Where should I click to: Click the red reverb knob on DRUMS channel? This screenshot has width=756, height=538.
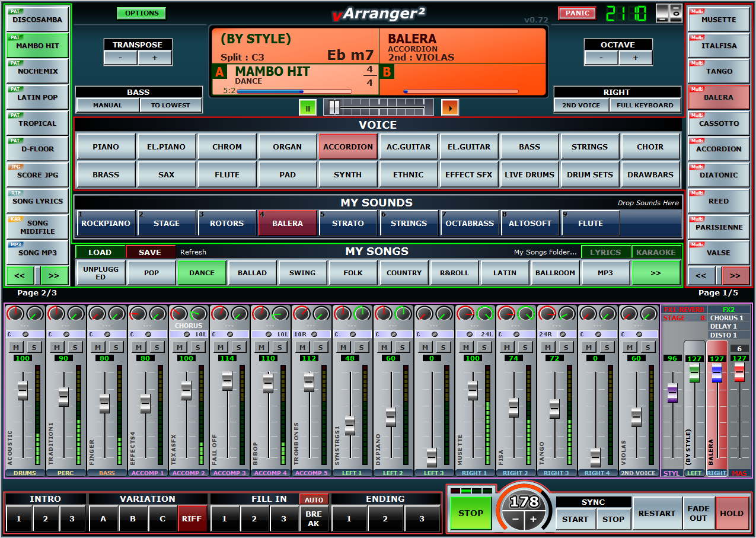(15, 314)
